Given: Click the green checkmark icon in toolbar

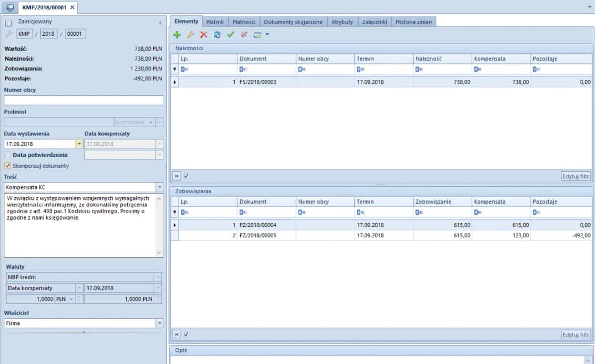Looking at the screenshot, I should (230, 35).
